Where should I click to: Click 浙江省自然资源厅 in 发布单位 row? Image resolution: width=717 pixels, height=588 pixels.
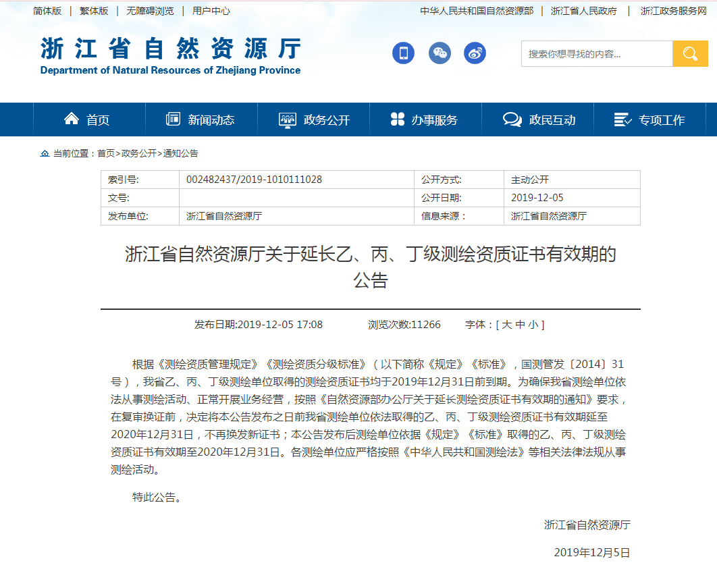(224, 216)
